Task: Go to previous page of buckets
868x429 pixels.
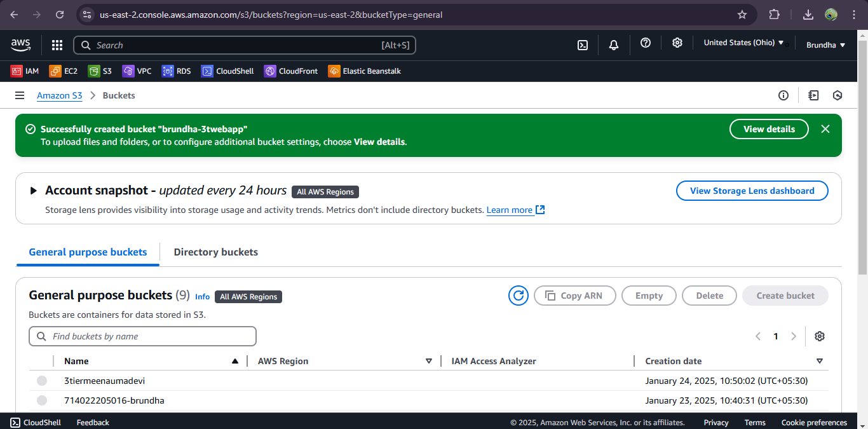Action: click(758, 336)
